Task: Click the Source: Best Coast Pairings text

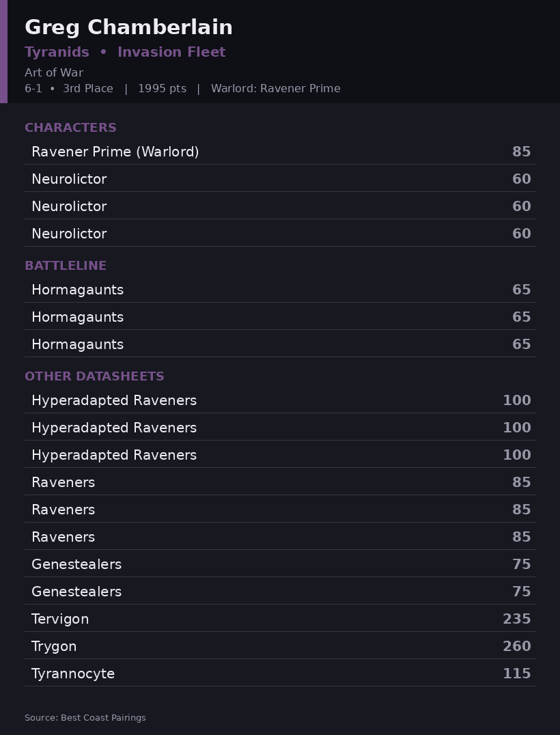Action: click(x=85, y=718)
